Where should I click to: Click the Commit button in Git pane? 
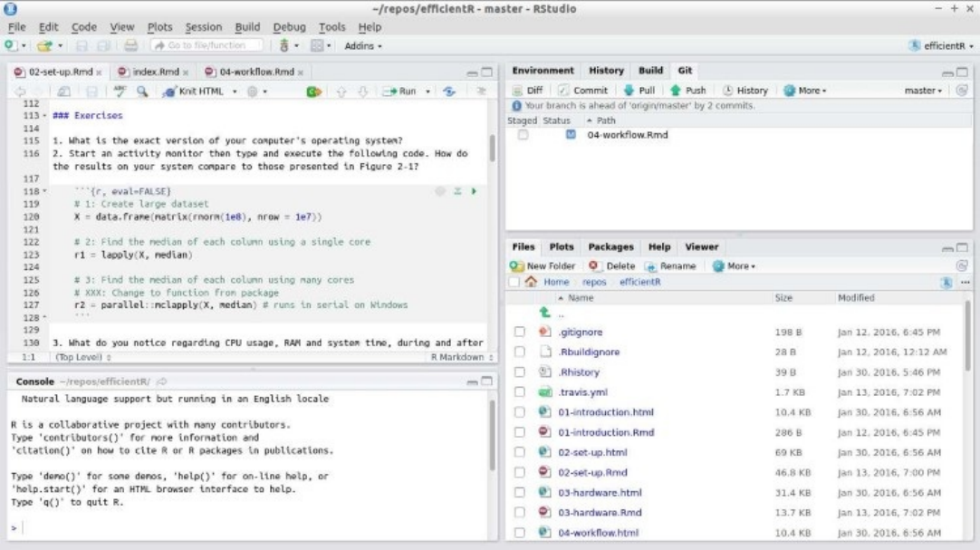coord(583,91)
